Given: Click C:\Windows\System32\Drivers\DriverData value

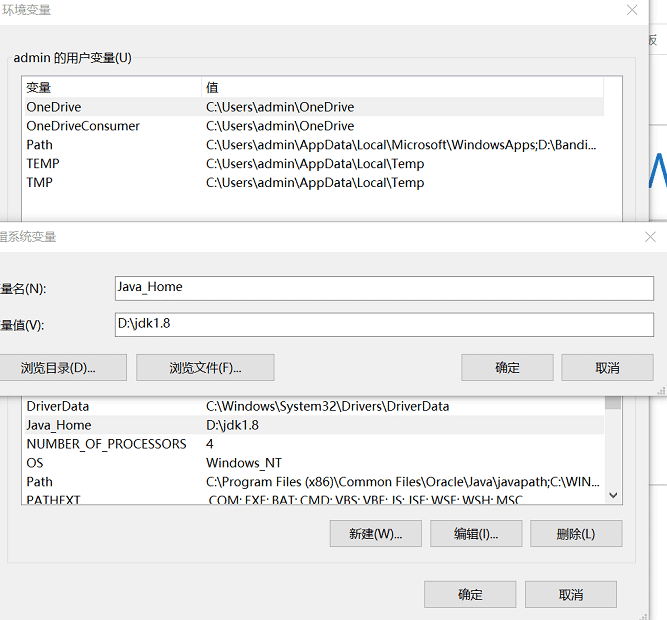Looking at the screenshot, I should coord(328,406).
